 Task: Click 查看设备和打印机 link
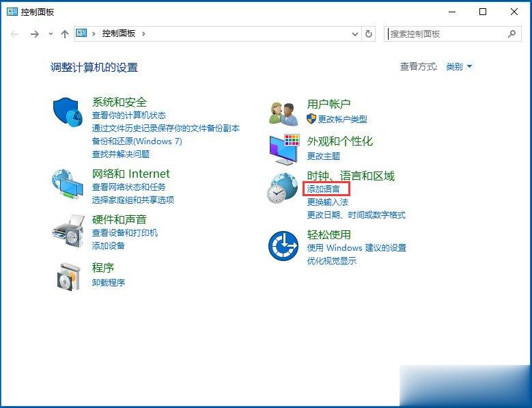[125, 233]
